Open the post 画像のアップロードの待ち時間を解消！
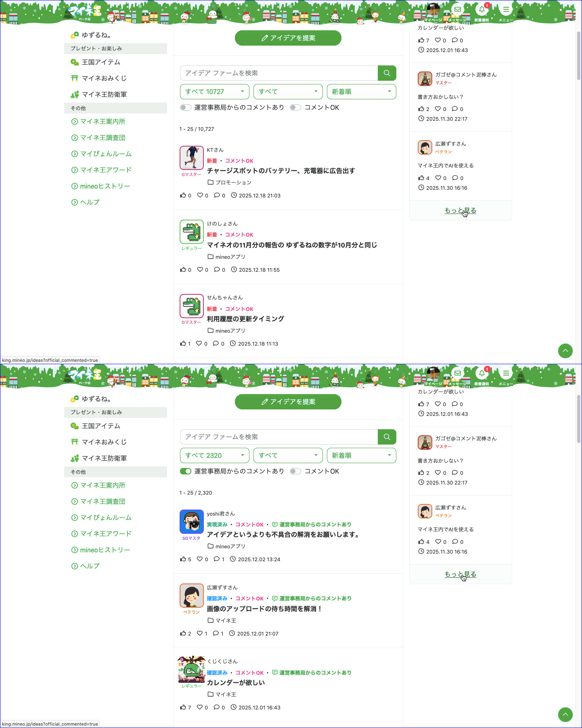 [265, 609]
